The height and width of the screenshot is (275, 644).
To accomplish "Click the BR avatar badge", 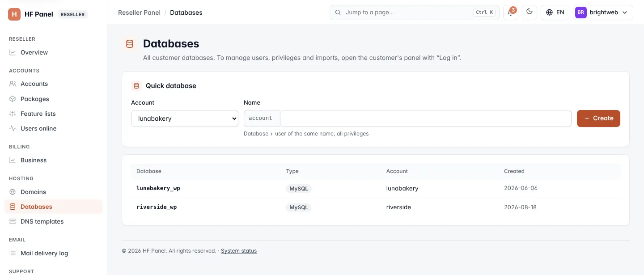I will [581, 13].
